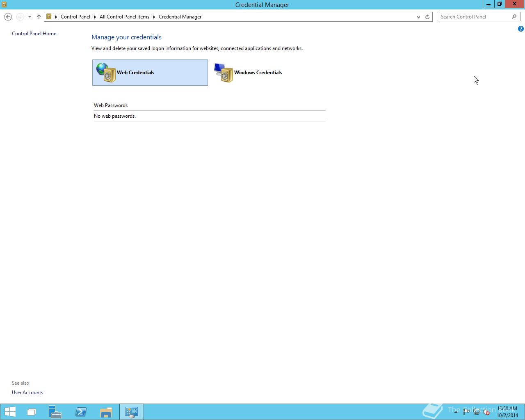
Task: Launch PowerShell from the taskbar
Action: pos(81,412)
